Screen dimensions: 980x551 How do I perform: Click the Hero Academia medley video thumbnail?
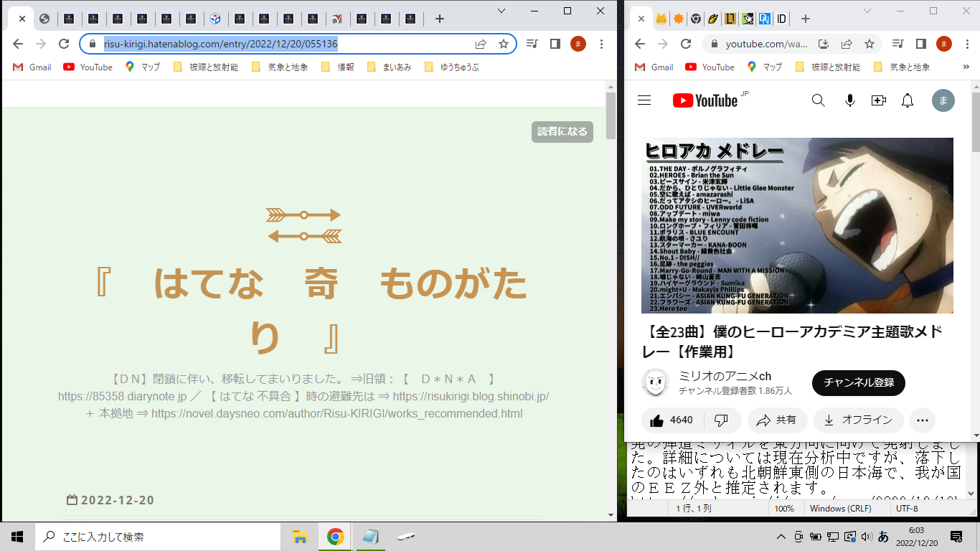point(797,225)
